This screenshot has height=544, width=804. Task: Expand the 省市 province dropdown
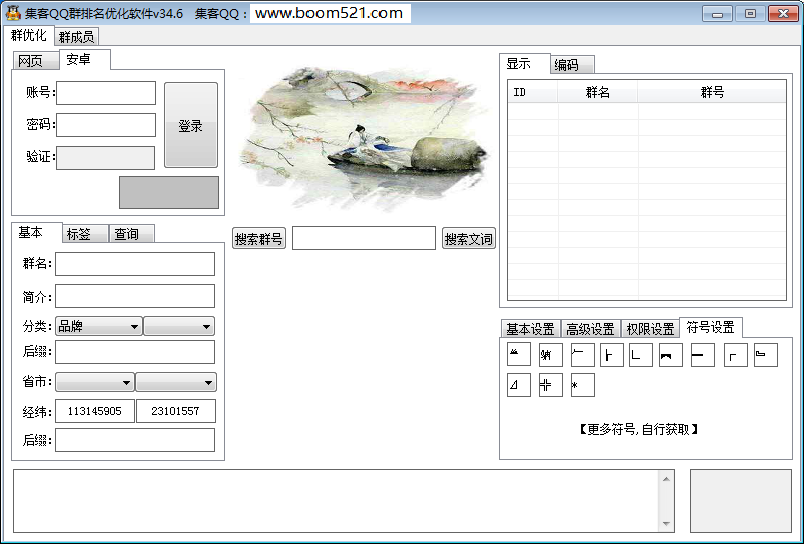point(95,382)
